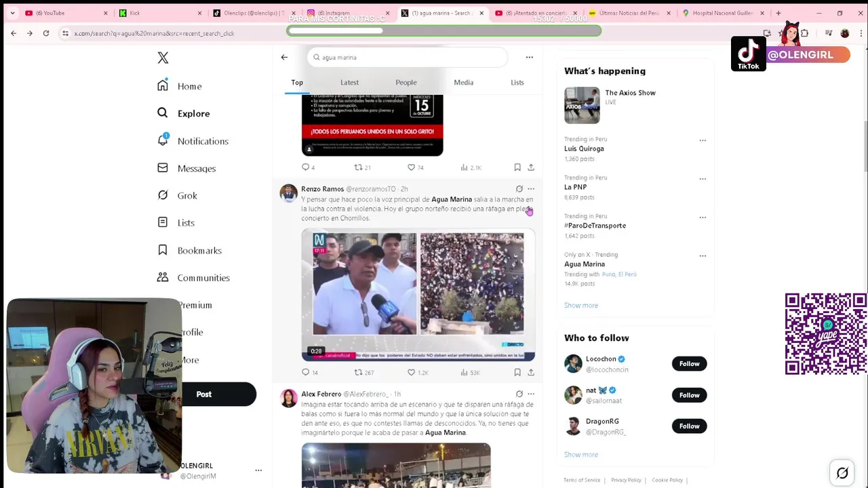
Task: Open Bookmarks in sidebar
Action: (189, 250)
